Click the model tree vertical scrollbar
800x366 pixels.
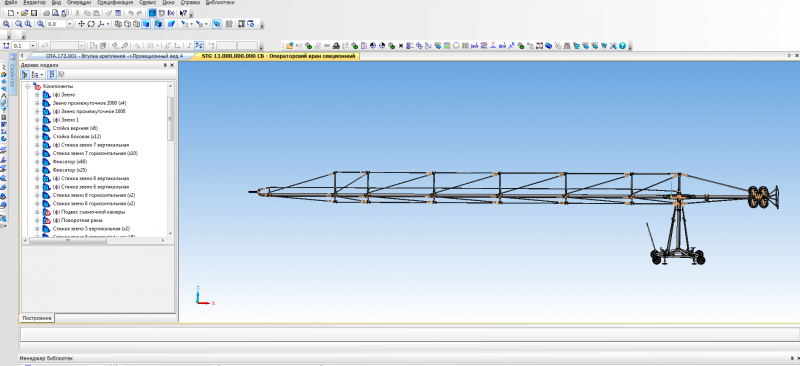point(170,118)
